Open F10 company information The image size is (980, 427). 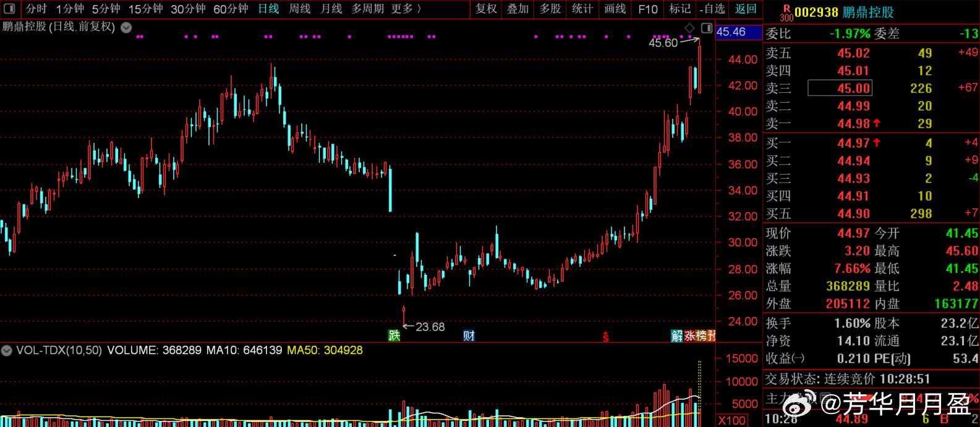coord(648,9)
